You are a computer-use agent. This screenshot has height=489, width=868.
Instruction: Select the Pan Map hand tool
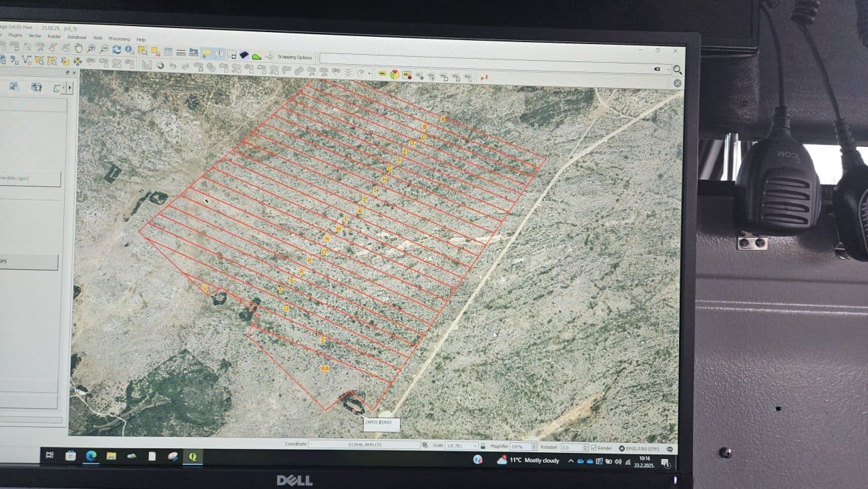[79, 48]
